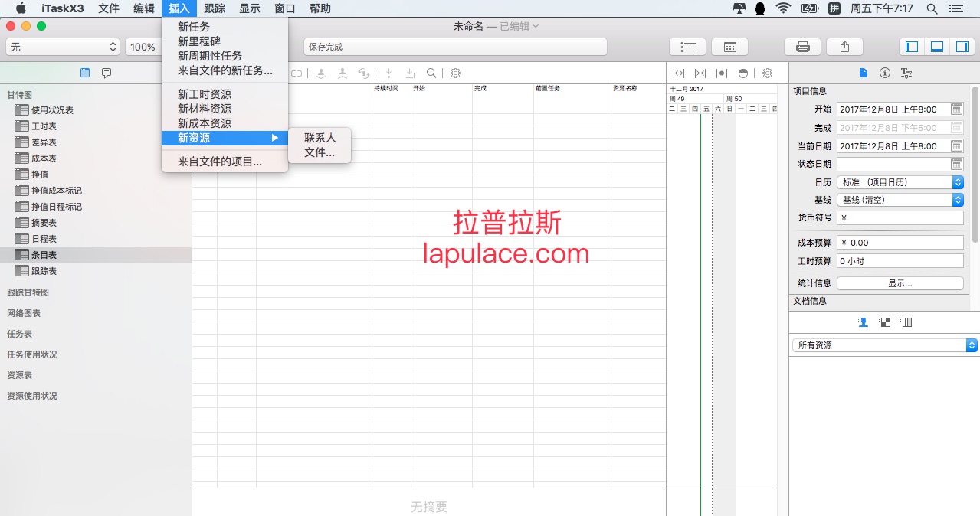This screenshot has height=516, width=980.
Task: Click the share toolbar icon
Action: pyautogui.click(x=844, y=47)
